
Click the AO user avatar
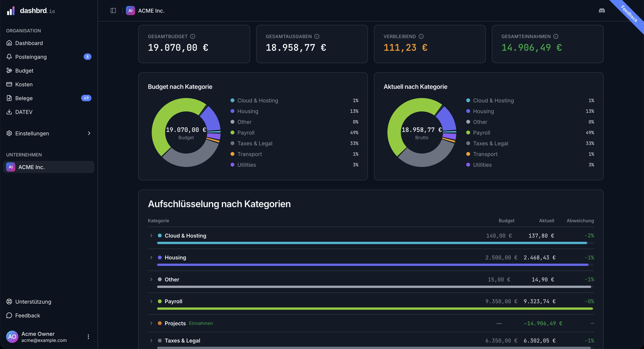(12, 337)
